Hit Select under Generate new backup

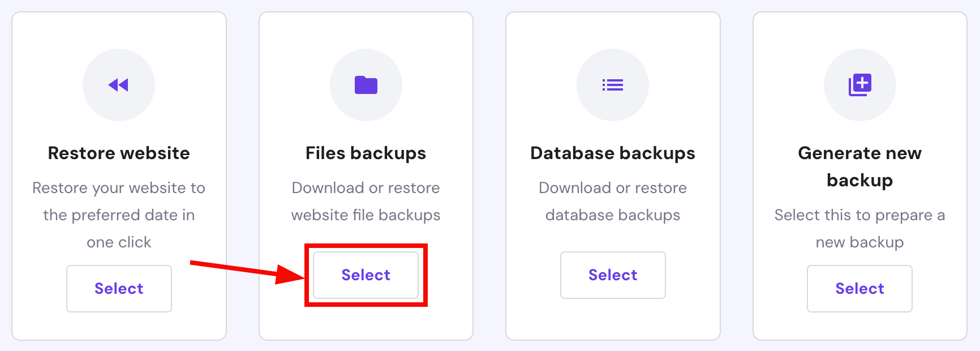pos(859,289)
